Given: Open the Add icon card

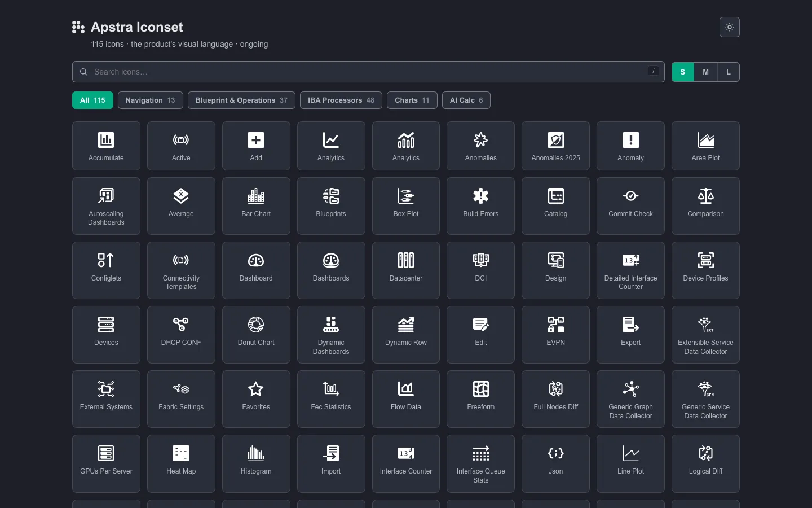Looking at the screenshot, I should 256,146.
